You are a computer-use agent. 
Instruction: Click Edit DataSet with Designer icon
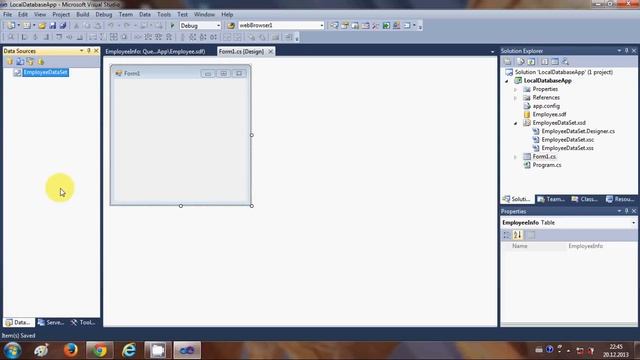click(20, 62)
